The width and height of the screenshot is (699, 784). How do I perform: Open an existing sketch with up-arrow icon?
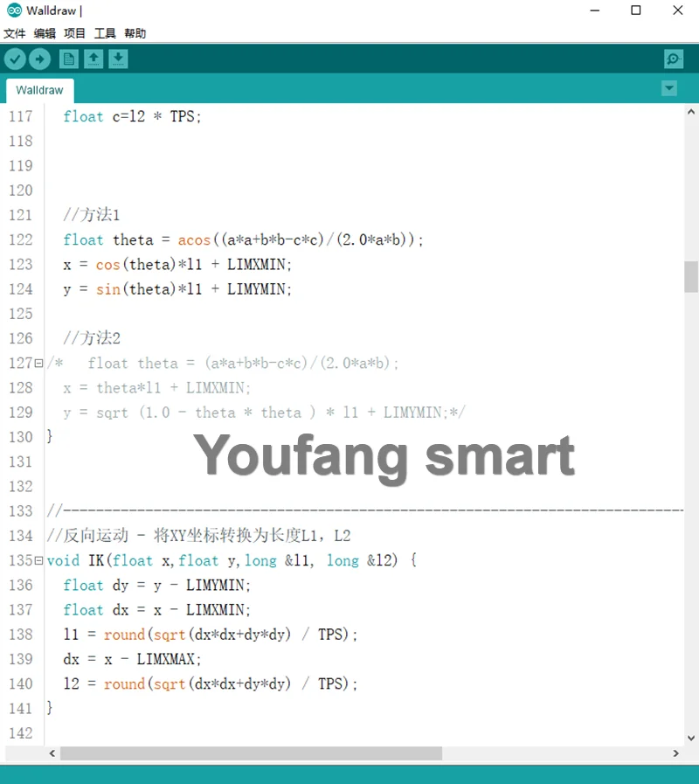point(93,59)
